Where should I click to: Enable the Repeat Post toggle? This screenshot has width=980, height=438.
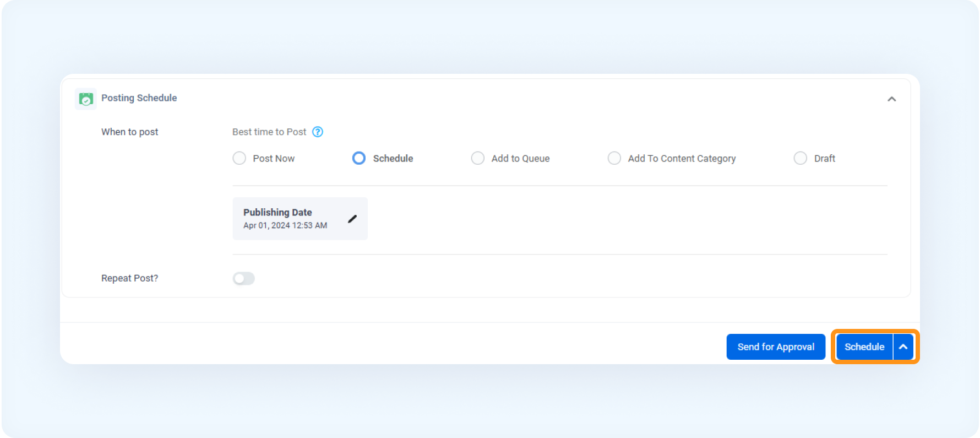pos(244,278)
